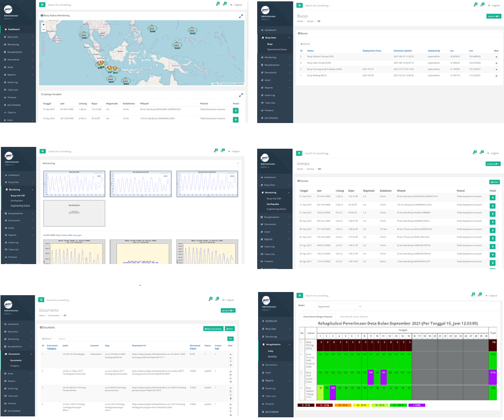The height and width of the screenshot is (420, 504).
Task: Click the New Documents button
Action: (x=213, y=329)
